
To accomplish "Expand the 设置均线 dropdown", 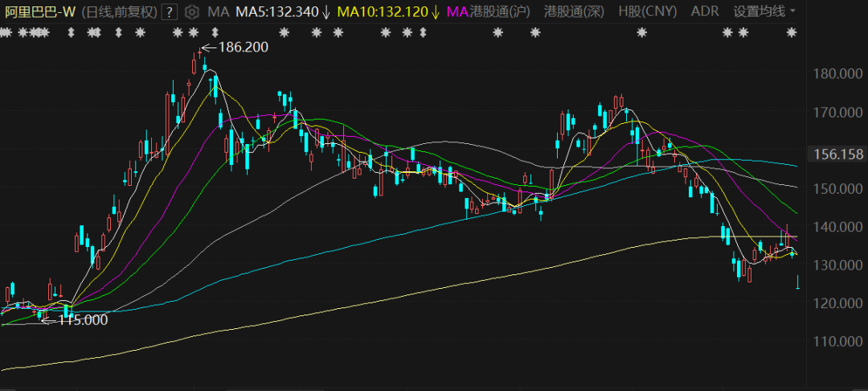I will coord(764,12).
